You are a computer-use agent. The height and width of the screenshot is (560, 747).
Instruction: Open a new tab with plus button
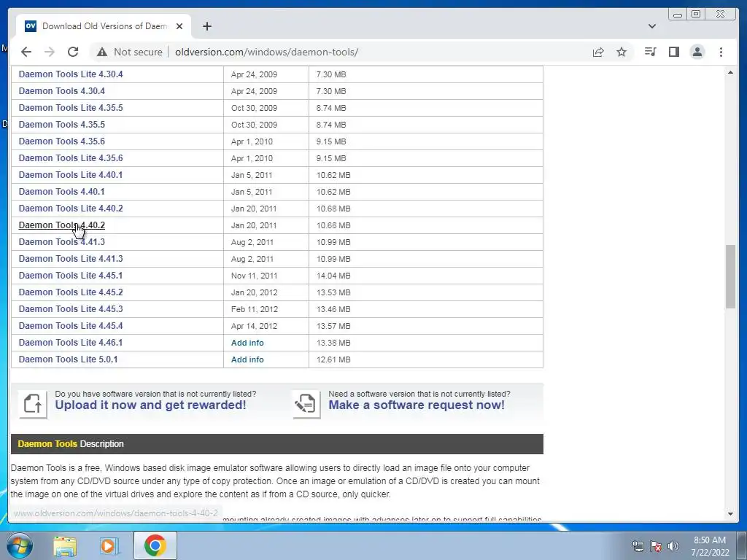click(206, 26)
